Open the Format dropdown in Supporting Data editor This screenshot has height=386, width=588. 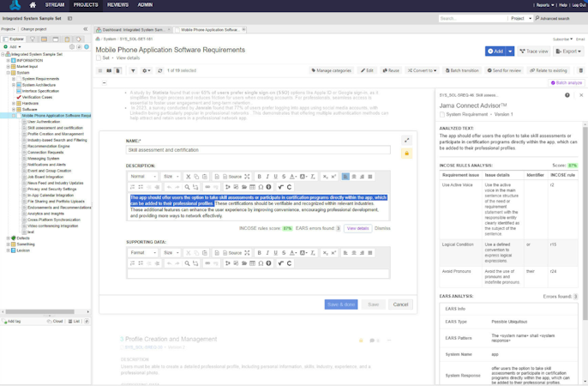tap(143, 253)
